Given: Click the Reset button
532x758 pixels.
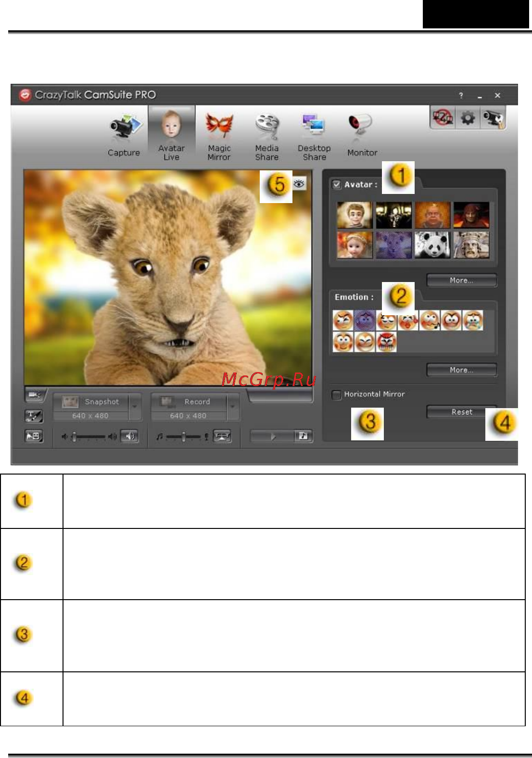Looking at the screenshot, I should [461, 411].
